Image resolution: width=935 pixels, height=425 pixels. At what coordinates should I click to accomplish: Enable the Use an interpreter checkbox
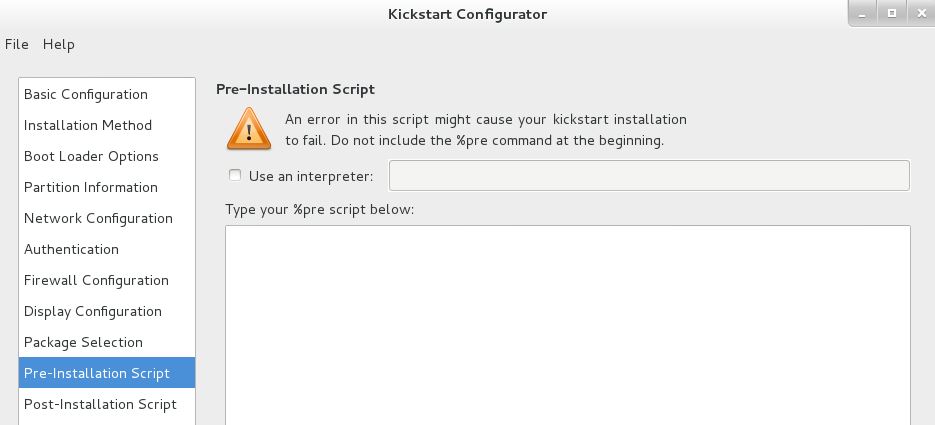236,175
